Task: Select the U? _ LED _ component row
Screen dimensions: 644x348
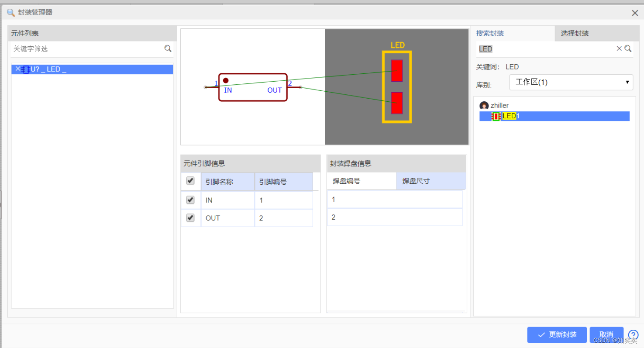Action: [92, 69]
